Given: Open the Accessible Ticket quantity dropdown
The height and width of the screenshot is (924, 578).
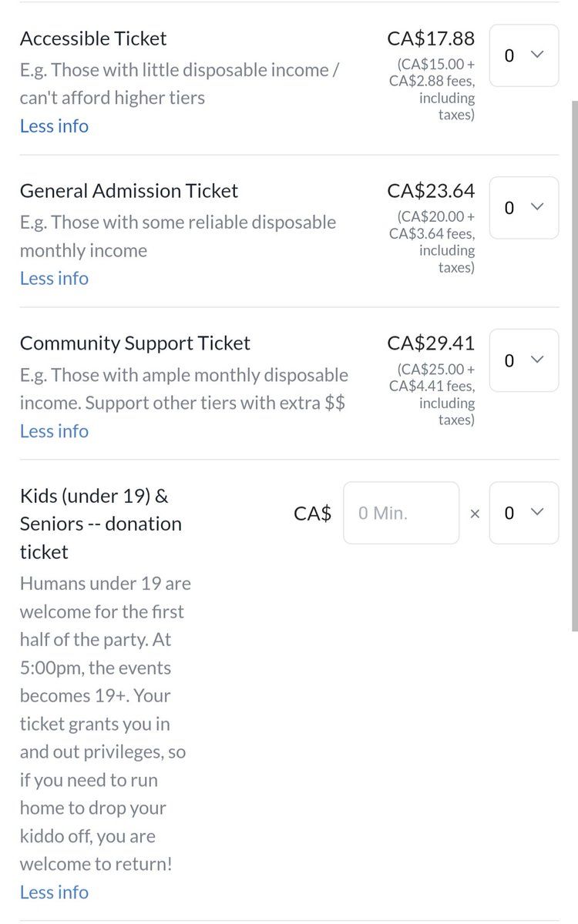Looking at the screenshot, I should [524, 55].
